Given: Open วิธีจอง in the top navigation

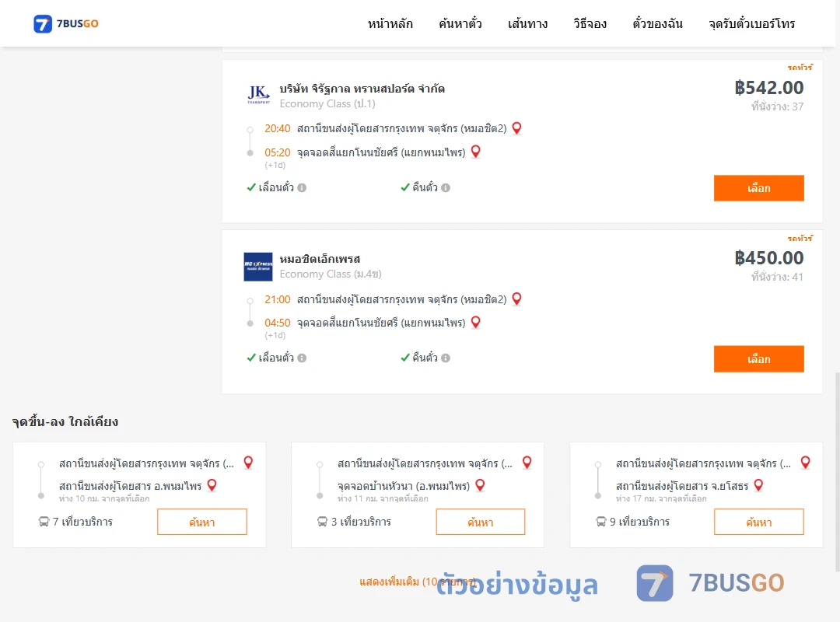Looking at the screenshot, I should tap(590, 23).
